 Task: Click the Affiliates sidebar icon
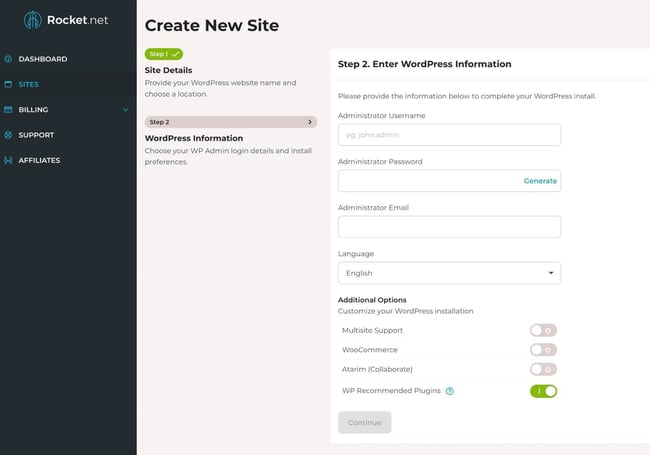tap(9, 160)
